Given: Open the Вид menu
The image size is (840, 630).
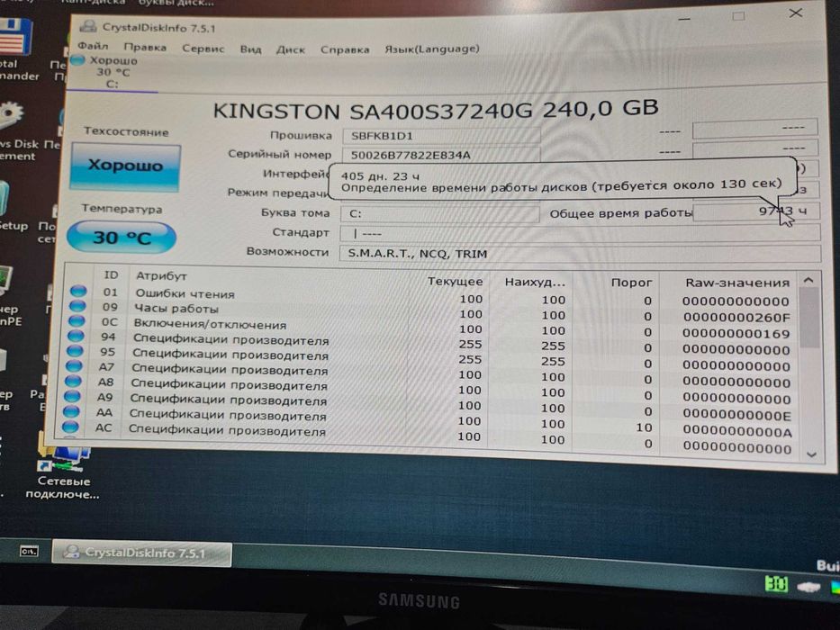Looking at the screenshot, I should 250,49.
